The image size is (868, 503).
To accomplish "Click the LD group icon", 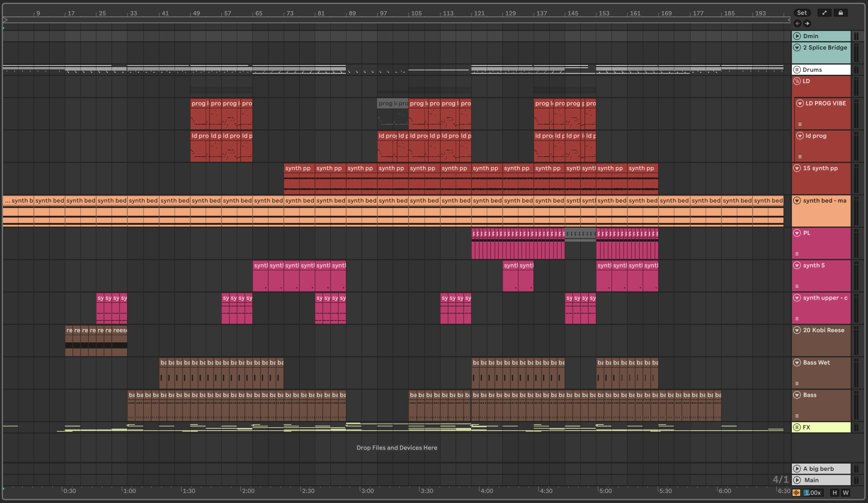I will (x=797, y=81).
